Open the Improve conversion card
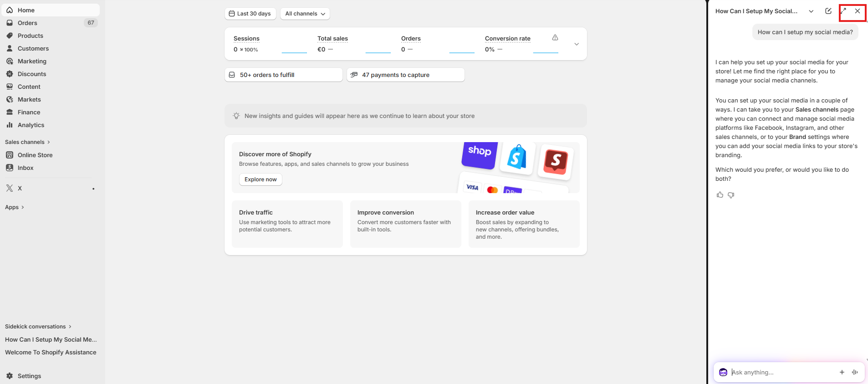 coord(405,224)
